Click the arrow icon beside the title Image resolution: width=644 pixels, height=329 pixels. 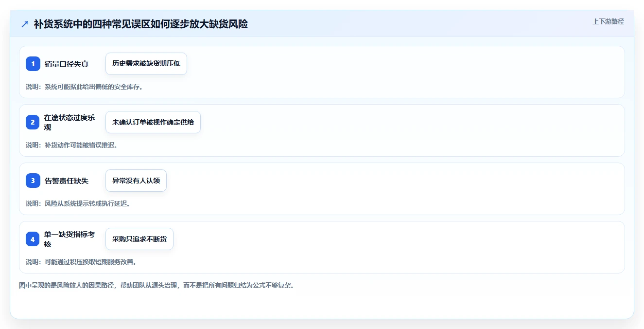coord(25,24)
